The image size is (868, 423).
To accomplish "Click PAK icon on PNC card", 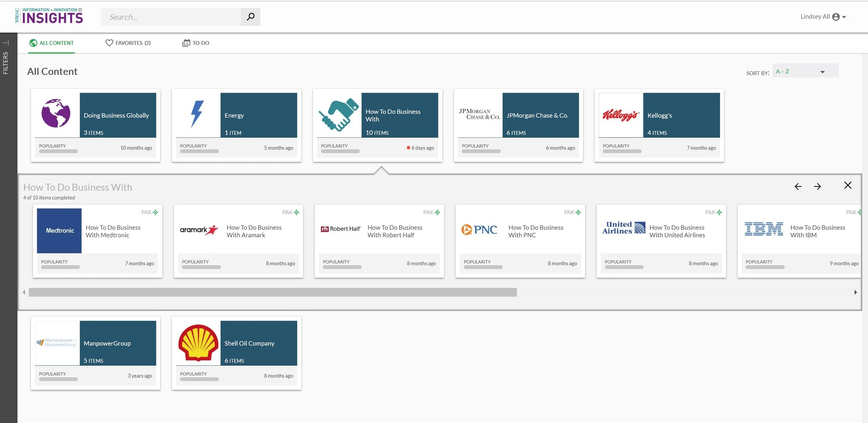I will (578, 212).
